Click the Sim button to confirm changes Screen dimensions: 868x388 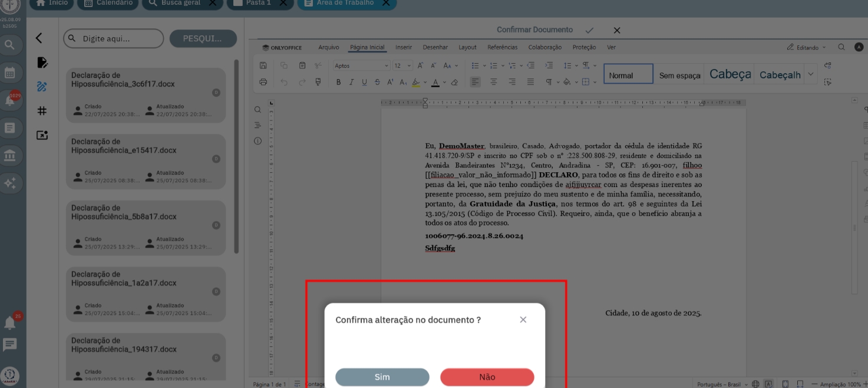coord(382,377)
